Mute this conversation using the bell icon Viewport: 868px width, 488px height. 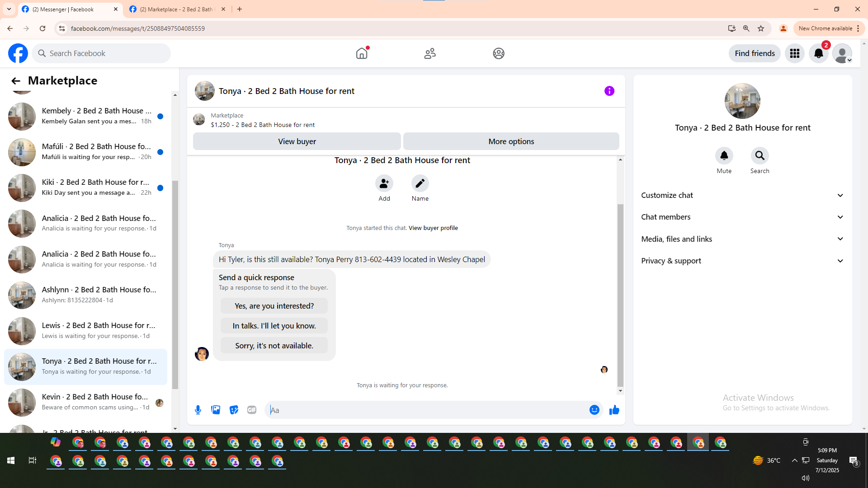coord(724,156)
